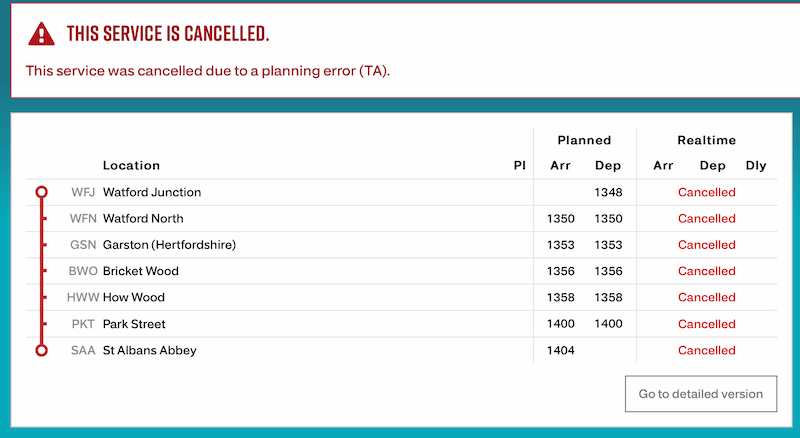Select How Wood station in the list
Viewport: 800px width, 438px height.
tap(134, 297)
